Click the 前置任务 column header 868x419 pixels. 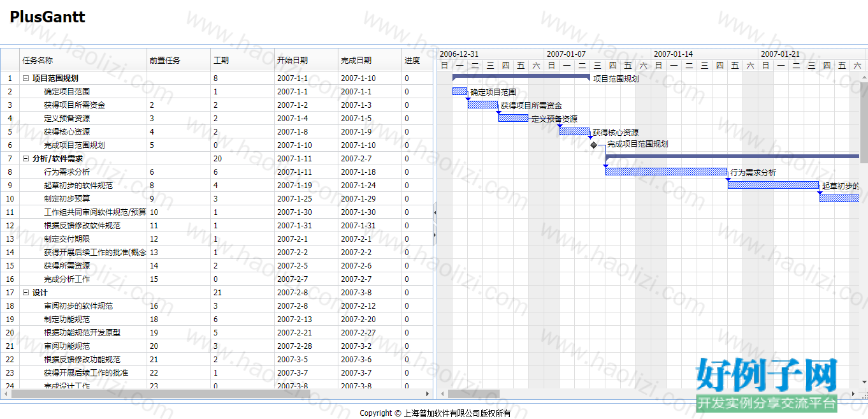[x=179, y=60]
